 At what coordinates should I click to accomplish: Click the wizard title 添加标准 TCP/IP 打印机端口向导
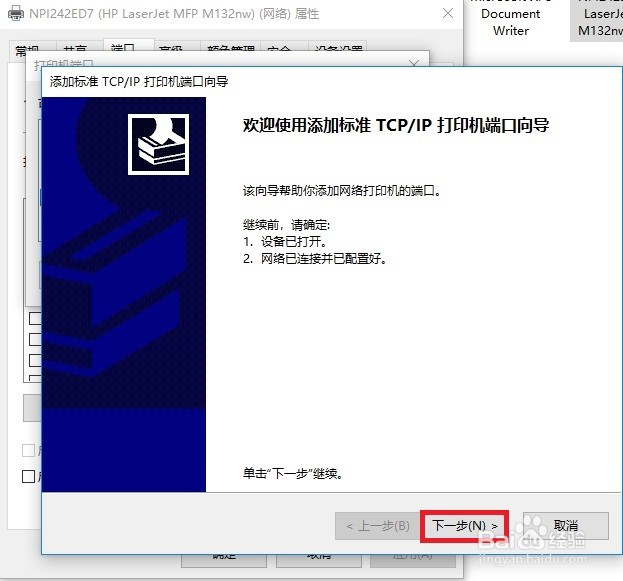[139, 82]
